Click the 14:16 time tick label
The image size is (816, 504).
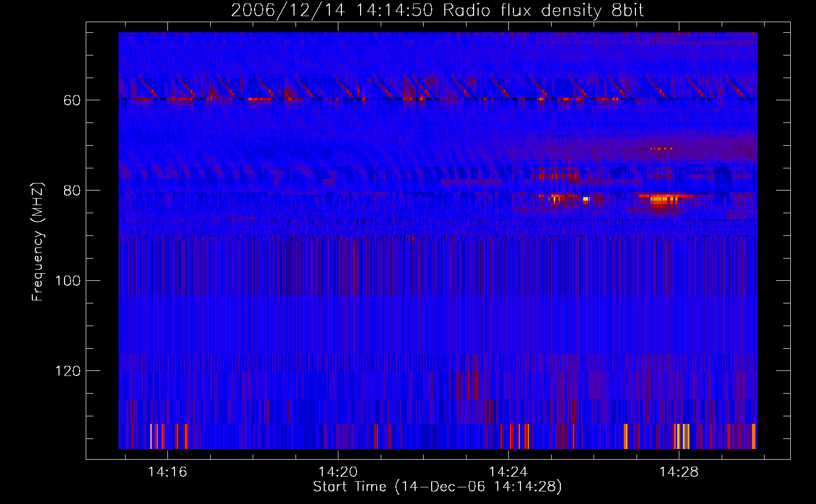pos(167,472)
